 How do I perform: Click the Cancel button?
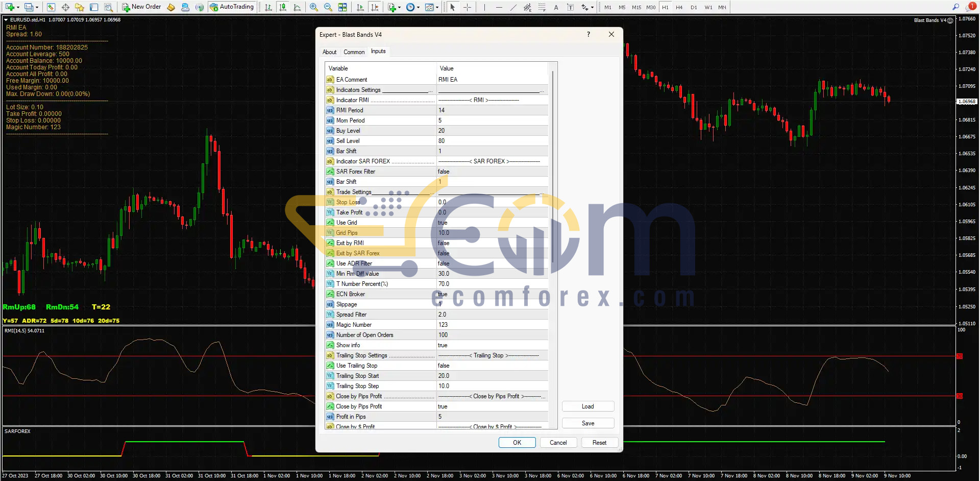(558, 443)
